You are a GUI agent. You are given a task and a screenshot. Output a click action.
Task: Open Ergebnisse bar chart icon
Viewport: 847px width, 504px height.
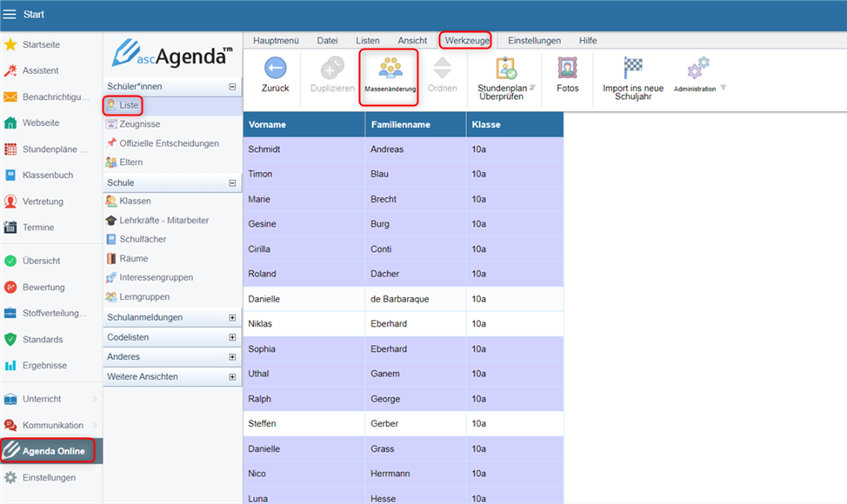[x=10, y=365]
